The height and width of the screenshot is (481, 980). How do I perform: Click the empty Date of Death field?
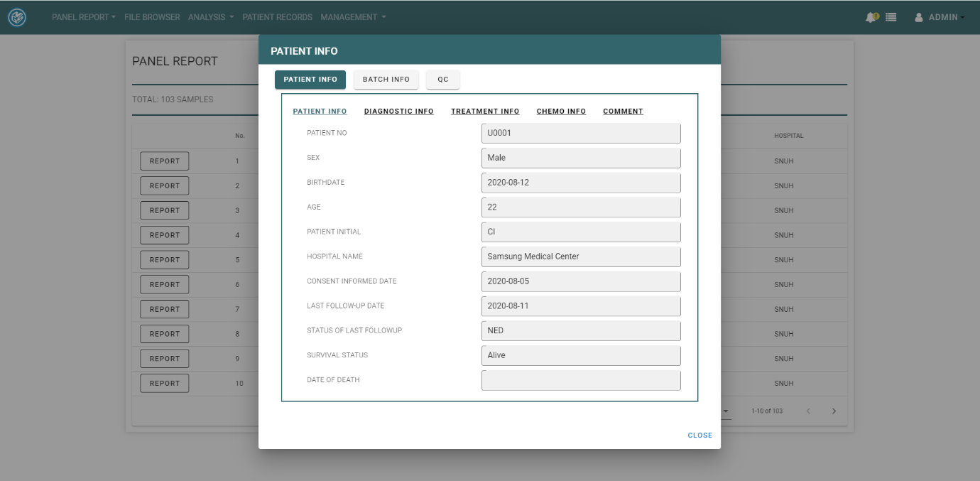(x=580, y=380)
